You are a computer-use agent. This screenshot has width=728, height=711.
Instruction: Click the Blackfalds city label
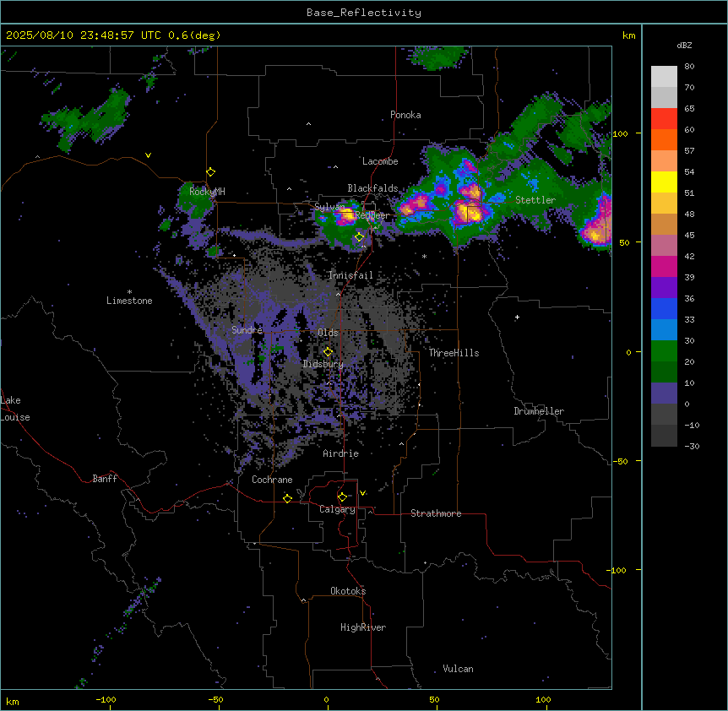click(372, 188)
